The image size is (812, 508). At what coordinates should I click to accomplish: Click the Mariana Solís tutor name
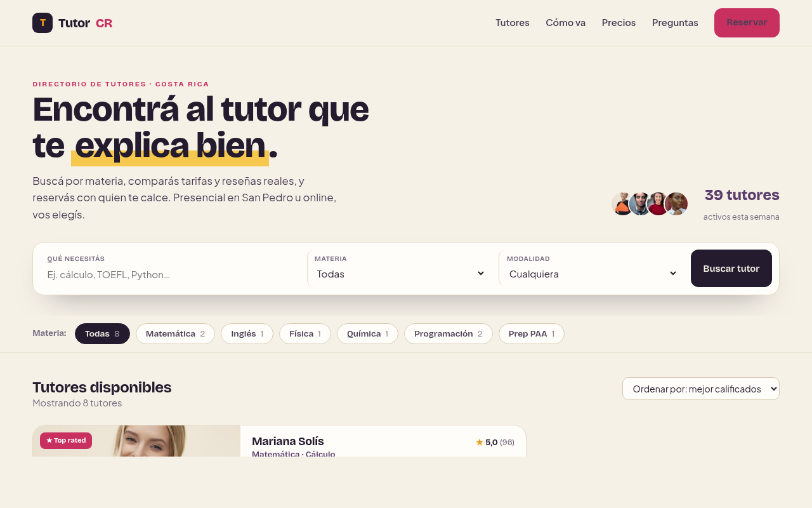point(288,441)
